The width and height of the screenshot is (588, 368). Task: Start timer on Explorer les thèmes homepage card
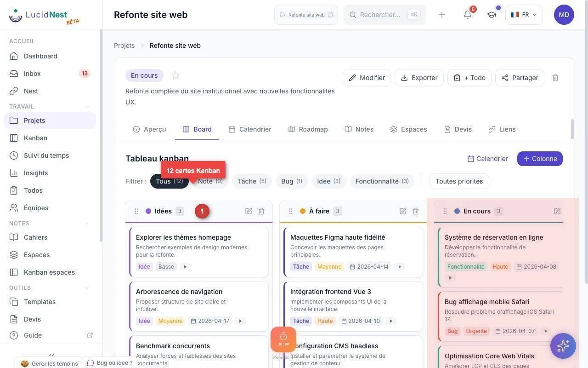185,267
